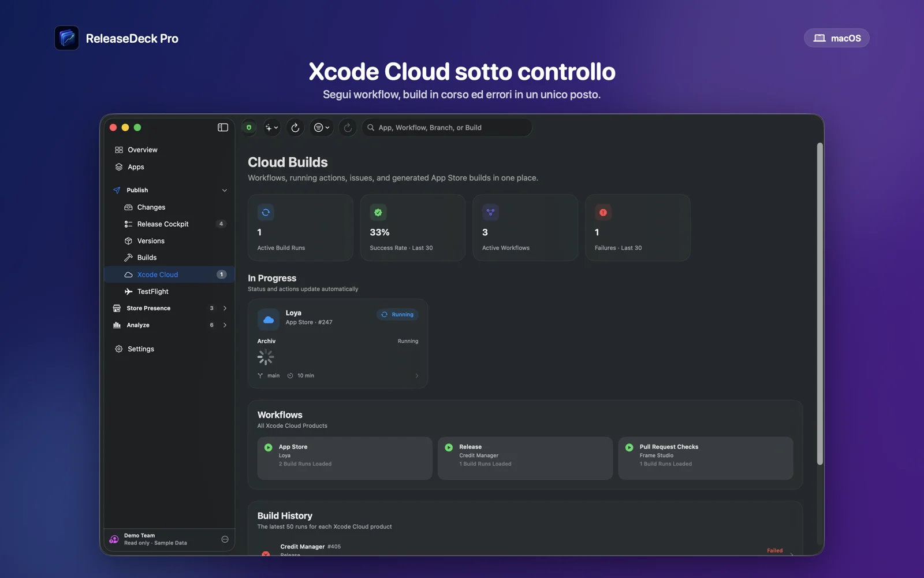Viewport: 924px width, 578px height.
Task: Click the Store Presence storefront icon
Action: point(117,308)
